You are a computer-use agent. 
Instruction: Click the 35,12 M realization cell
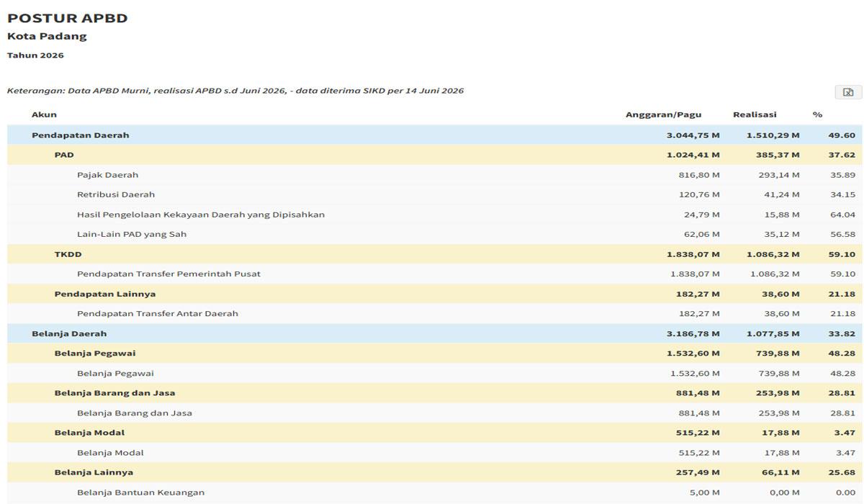pos(782,234)
